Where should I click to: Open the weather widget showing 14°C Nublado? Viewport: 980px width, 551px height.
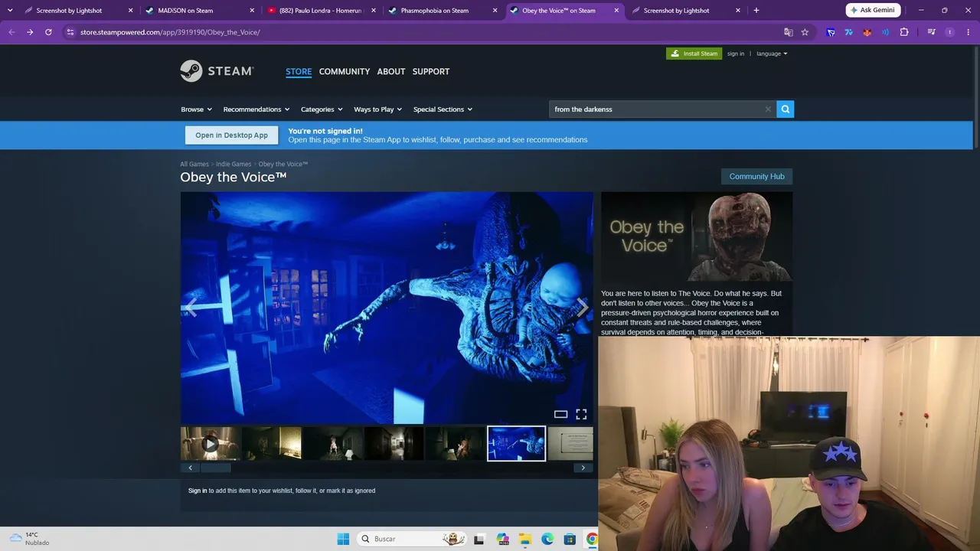tap(29, 539)
